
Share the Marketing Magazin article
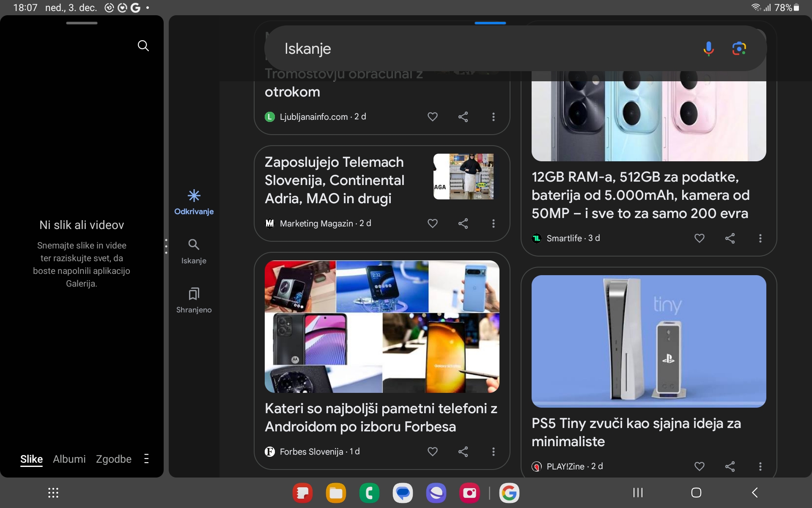click(463, 224)
